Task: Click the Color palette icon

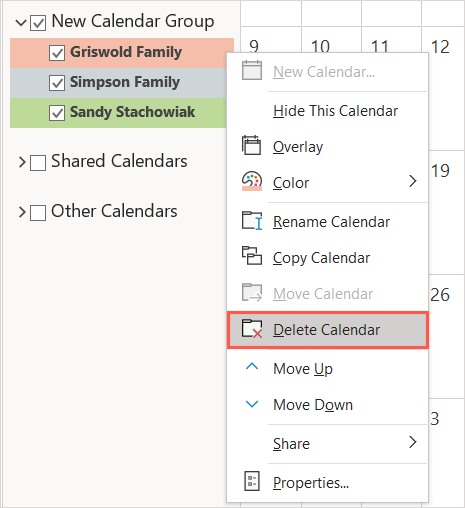Action: click(x=252, y=181)
